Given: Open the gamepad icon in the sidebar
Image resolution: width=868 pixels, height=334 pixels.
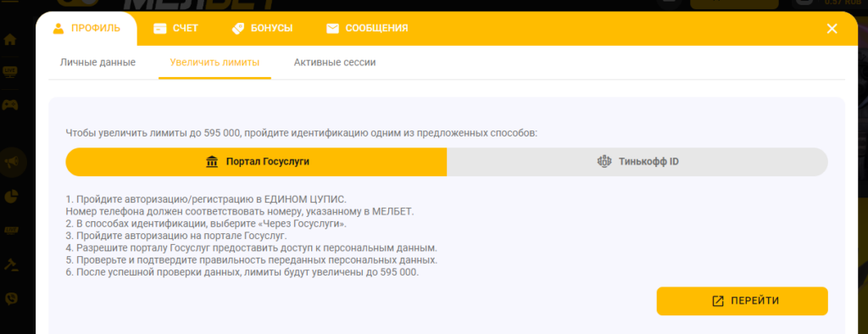Looking at the screenshot, I should coord(10,104).
